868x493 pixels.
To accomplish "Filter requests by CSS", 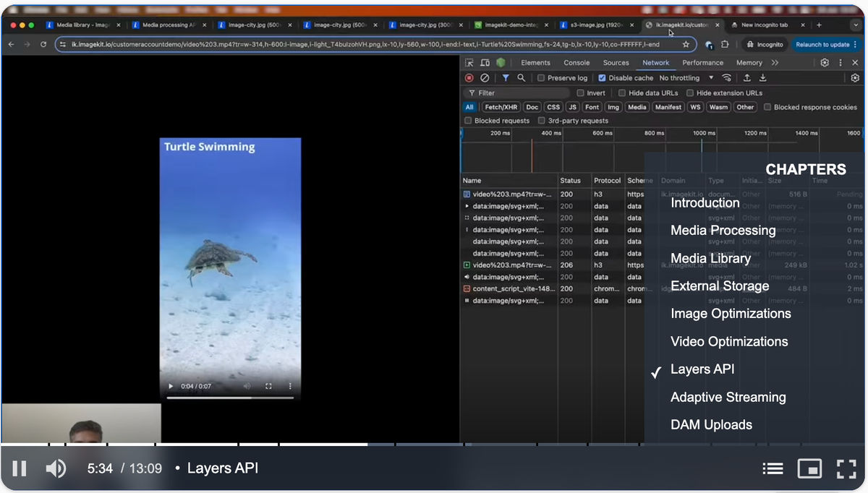I will (553, 107).
